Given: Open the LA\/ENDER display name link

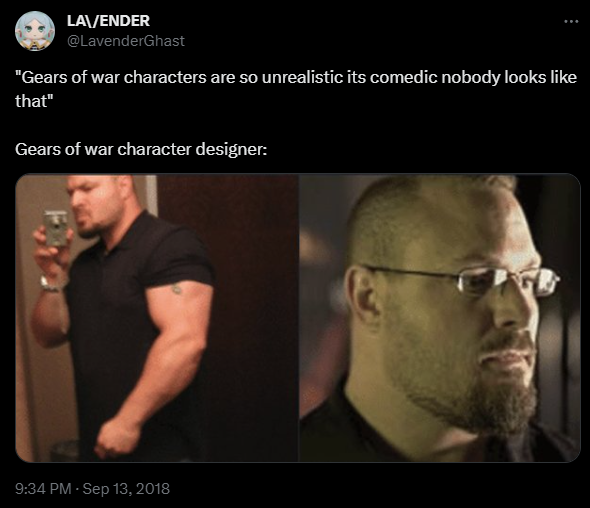Looking at the screenshot, I should click(108, 21).
